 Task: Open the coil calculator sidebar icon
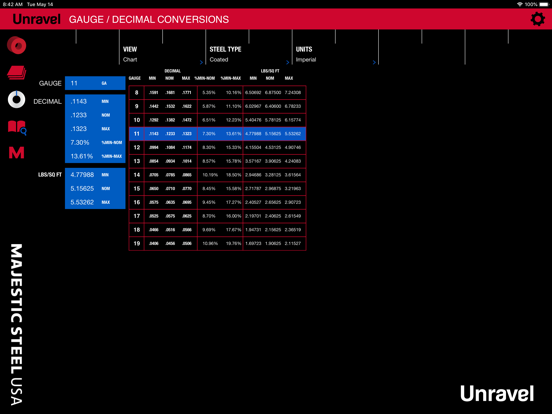pyautogui.click(x=17, y=45)
